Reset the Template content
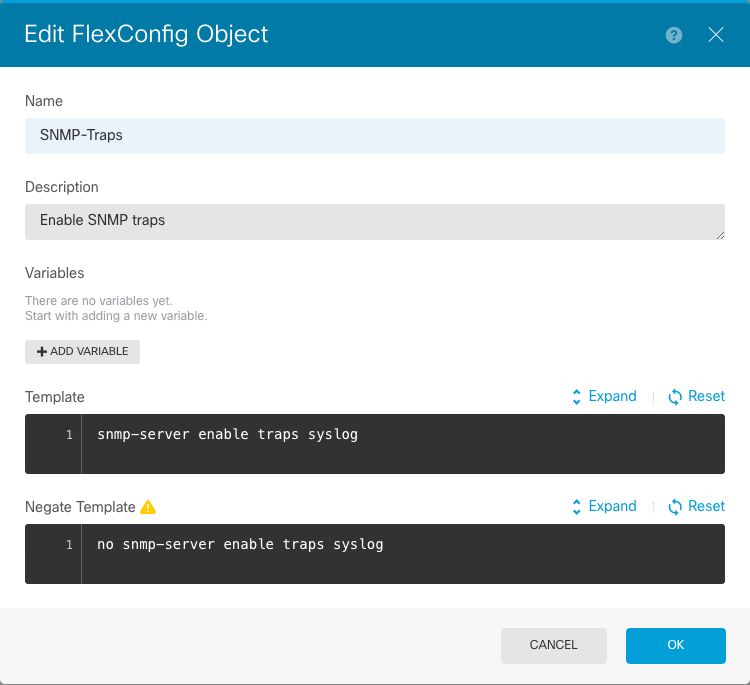 [696, 396]
